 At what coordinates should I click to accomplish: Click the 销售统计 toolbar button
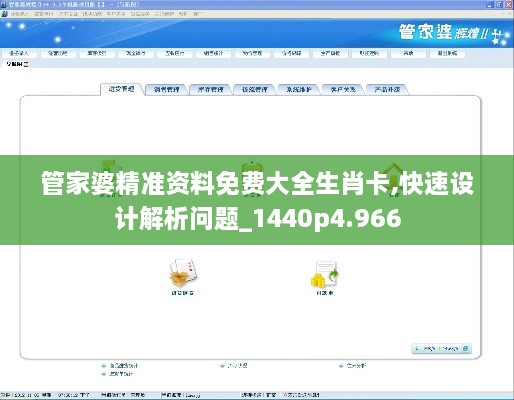[x=213, y=53]
